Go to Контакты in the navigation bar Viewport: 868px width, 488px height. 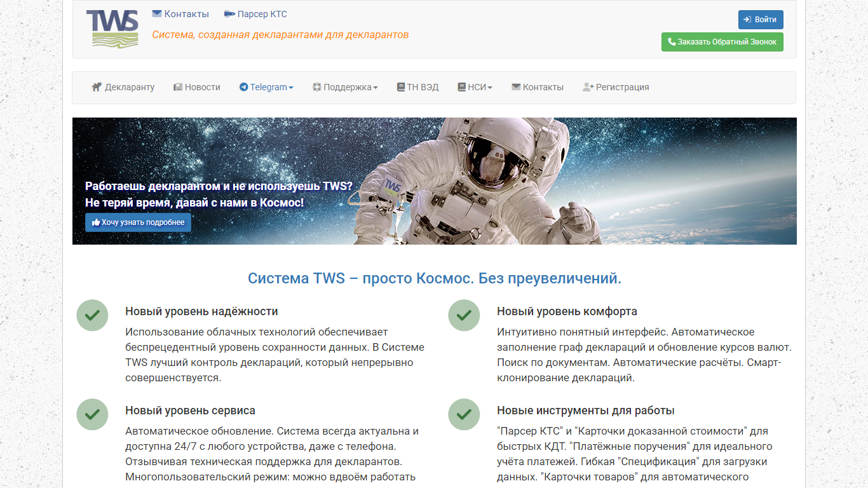pyautogui.click(x=538, y=87)
